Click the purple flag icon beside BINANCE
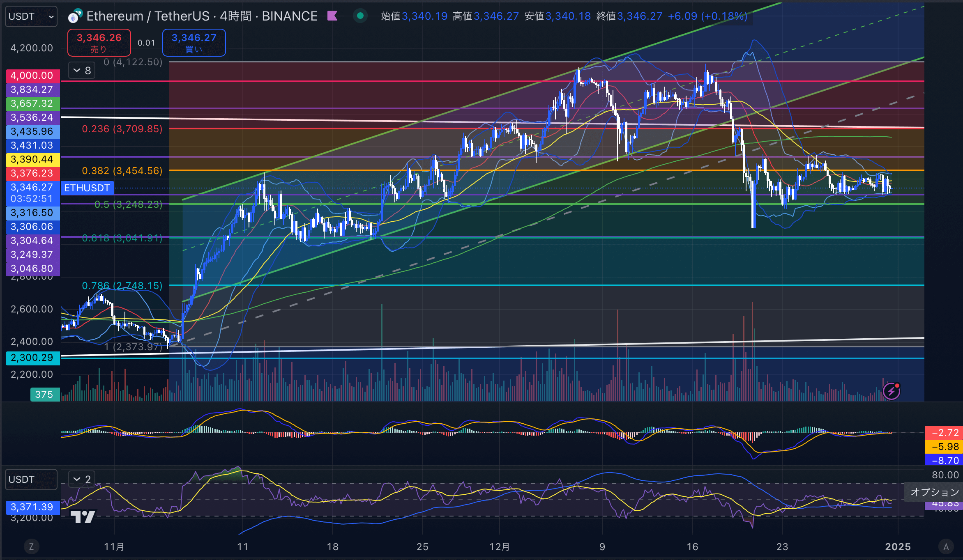963x560 pixels. [332, 16]
